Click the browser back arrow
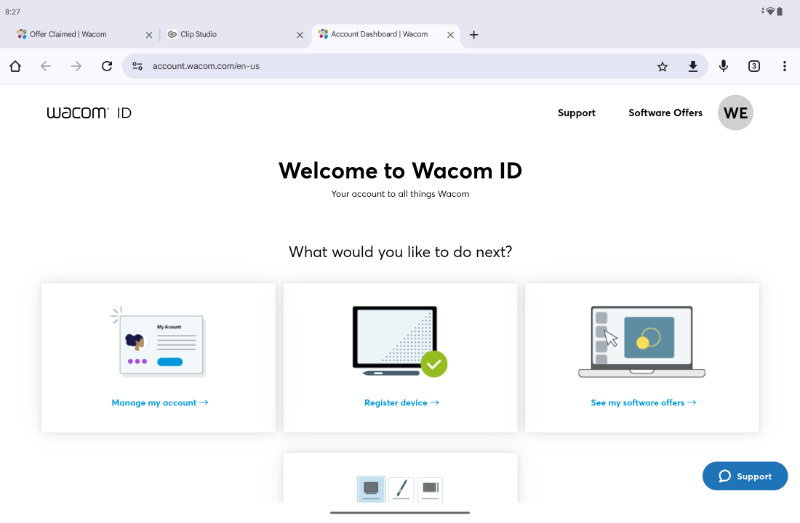This screenshot has height=523, width=800. (46, 66)
